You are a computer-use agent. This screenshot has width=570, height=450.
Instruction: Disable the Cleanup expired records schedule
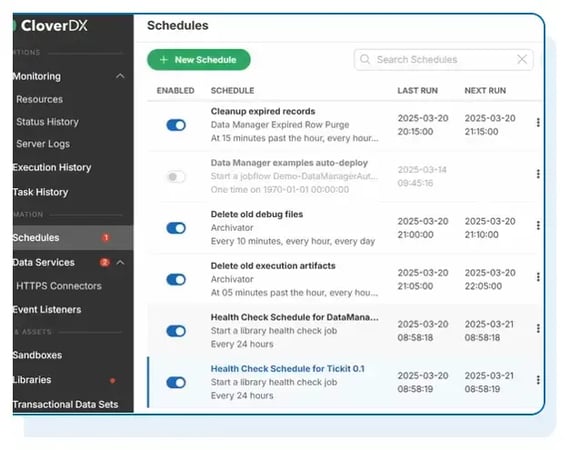[x=176, y=125]
